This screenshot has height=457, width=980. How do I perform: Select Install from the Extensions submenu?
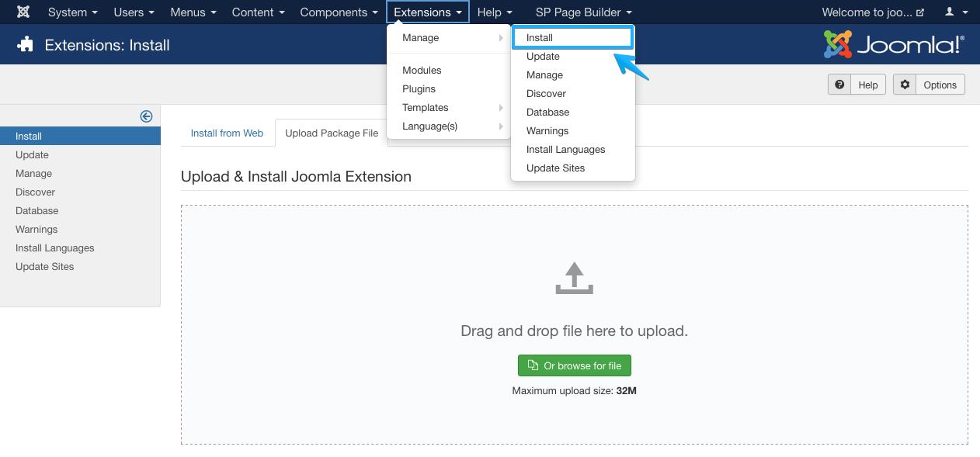coord(572,36)
